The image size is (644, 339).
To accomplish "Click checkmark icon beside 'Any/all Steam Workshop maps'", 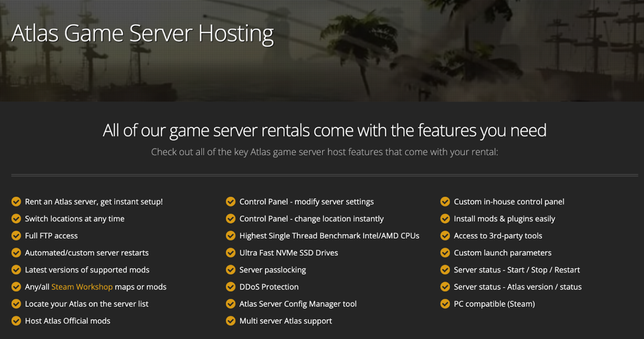I will [x=16, y=287].
